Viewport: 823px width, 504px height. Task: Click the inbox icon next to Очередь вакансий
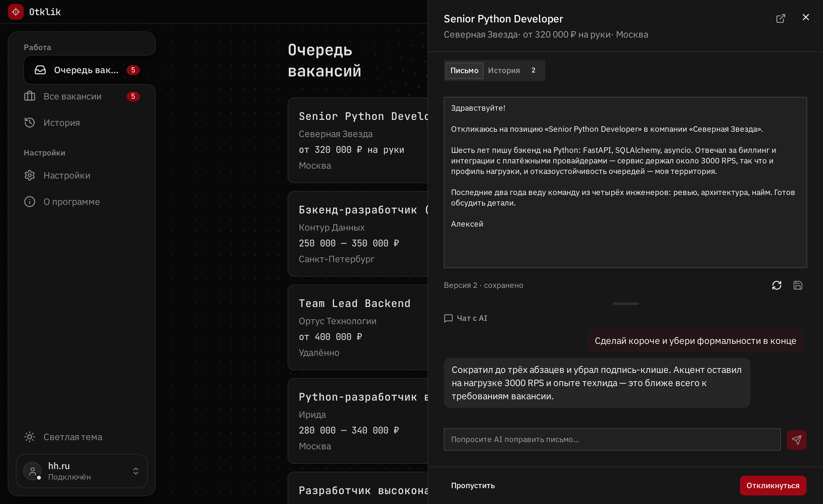[40, 70]
